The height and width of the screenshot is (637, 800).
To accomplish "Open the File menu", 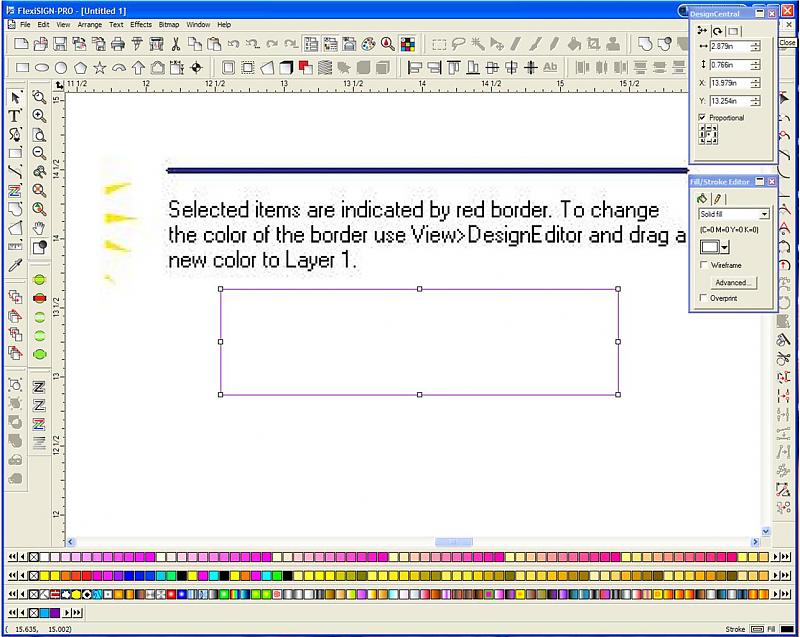I will tap(25, 24).
